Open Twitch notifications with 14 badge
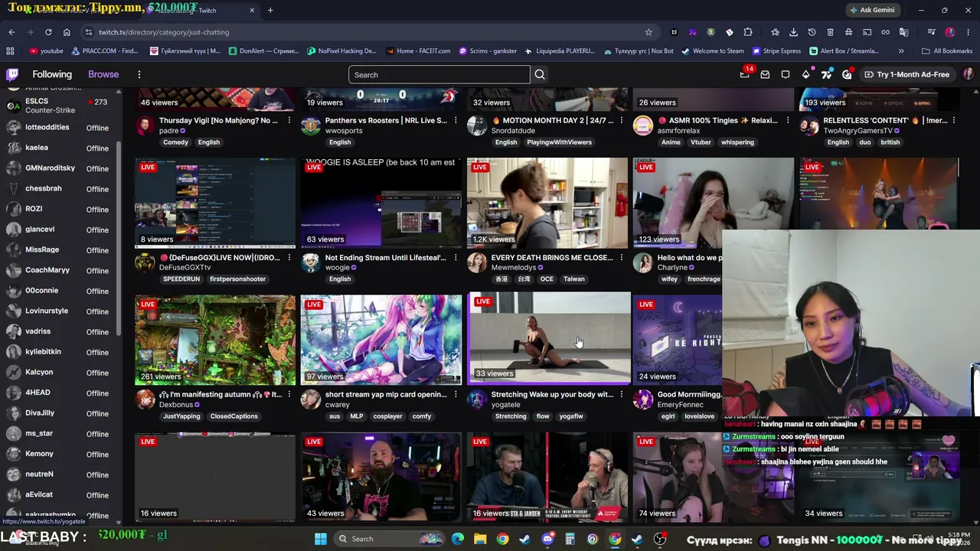Viewport: 980px width, 551px height. 745,74
